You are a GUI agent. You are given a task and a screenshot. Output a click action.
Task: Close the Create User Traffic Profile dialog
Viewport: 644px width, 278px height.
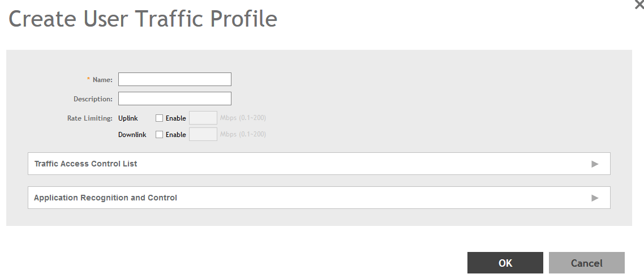point(639,3)
